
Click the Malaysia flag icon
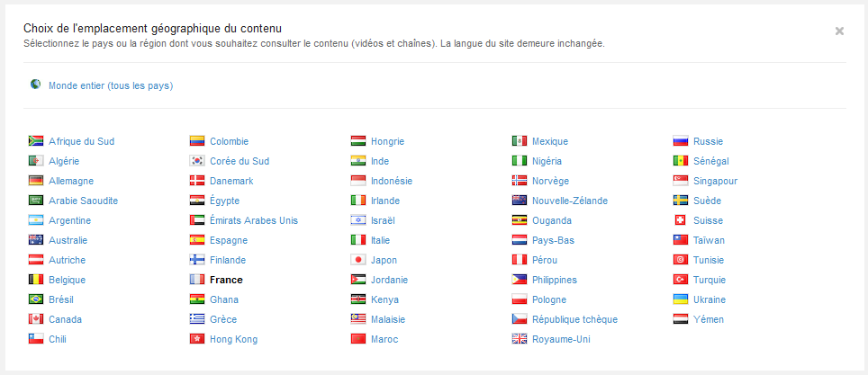pyautogui.click(x=358, y=319)
